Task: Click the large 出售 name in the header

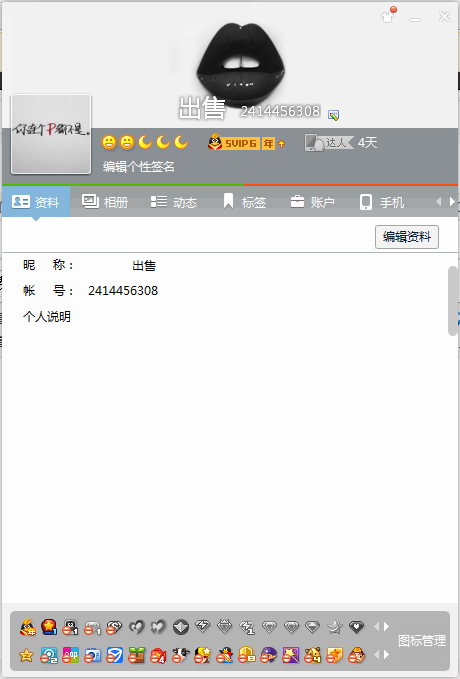Action: click(202, 108)
